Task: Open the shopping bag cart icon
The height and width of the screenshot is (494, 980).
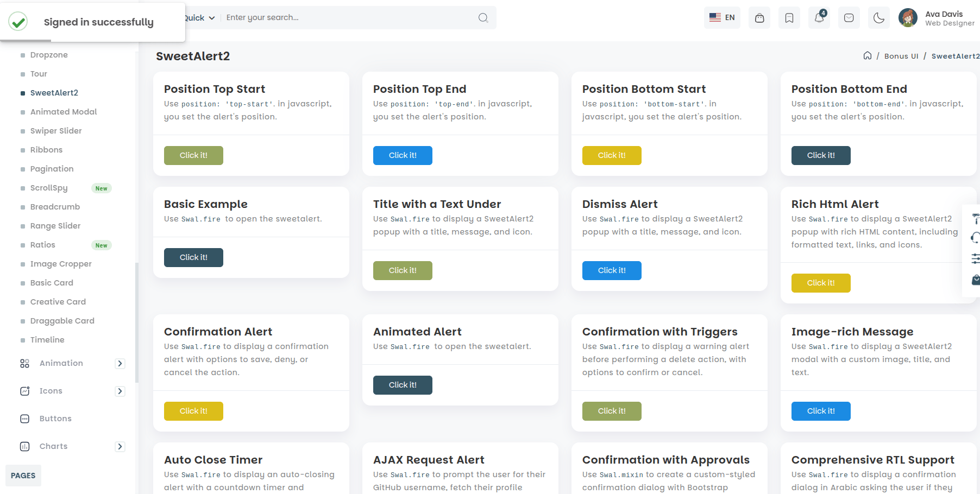Action: (759, 18)
